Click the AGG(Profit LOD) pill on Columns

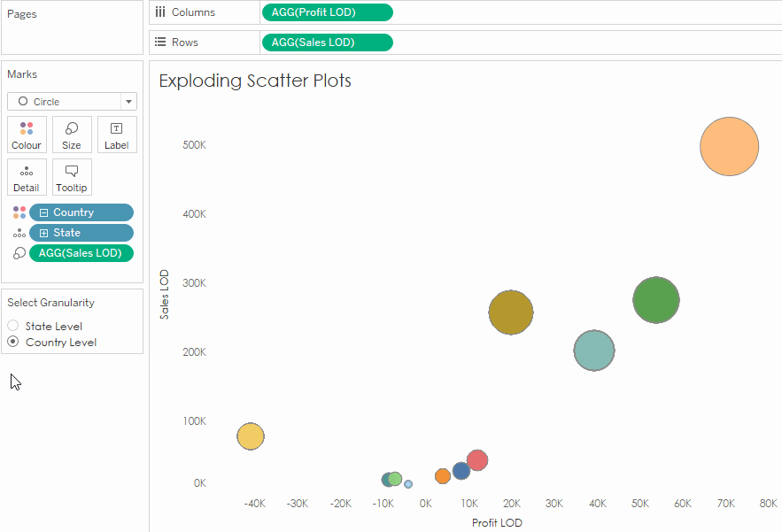327,12
